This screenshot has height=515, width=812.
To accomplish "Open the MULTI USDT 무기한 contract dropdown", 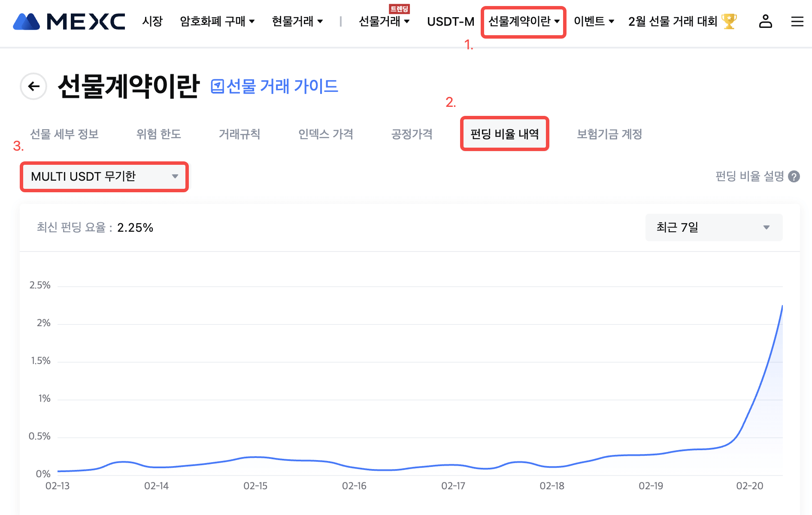I will point(104,176).
